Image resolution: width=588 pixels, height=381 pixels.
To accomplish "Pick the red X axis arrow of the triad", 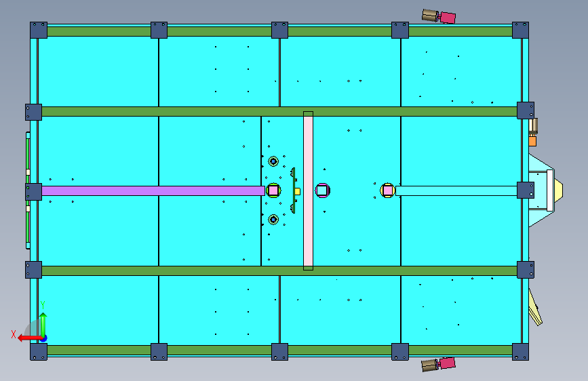I will 29,338.
